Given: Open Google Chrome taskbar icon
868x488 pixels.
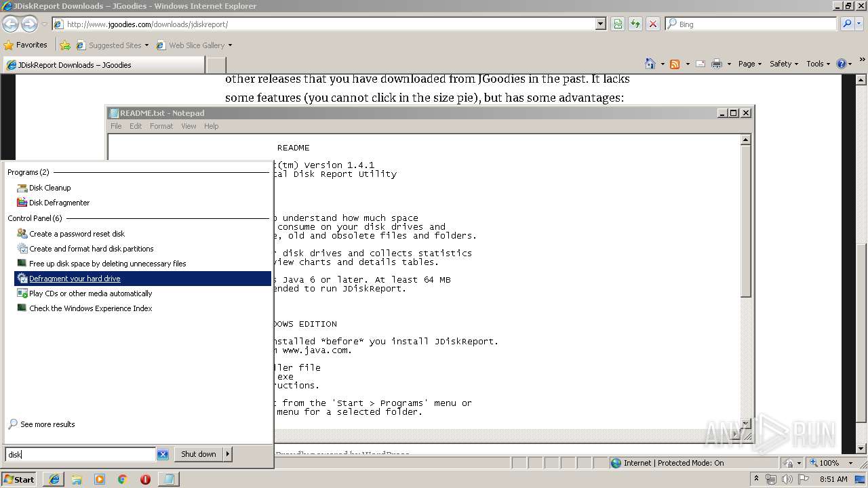Looking at the screenshot, I should (x=123, y=479).
